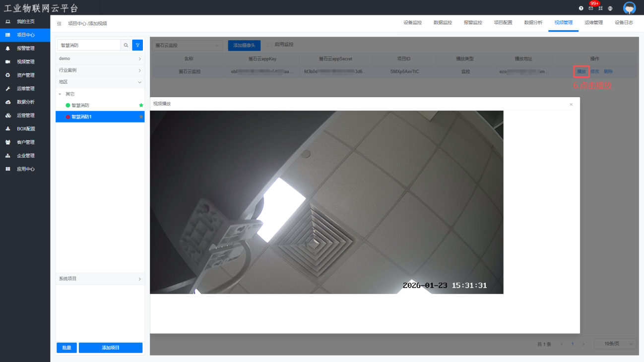Toggle the gray star beside 智慧消防1

coord(141,117)
